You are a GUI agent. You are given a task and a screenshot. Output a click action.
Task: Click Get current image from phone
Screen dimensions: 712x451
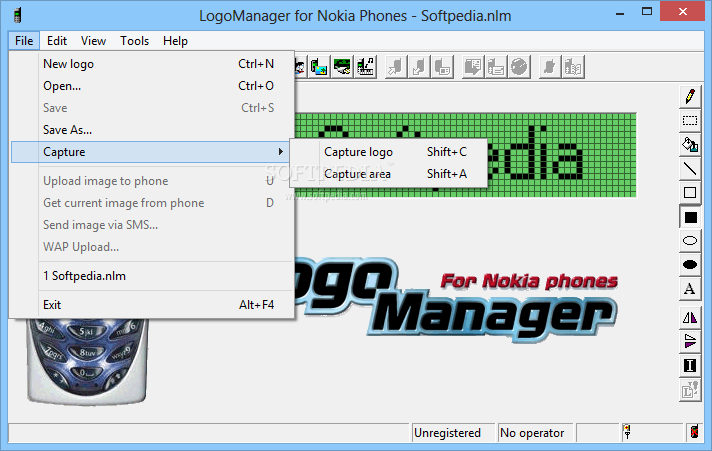(152, 203)
